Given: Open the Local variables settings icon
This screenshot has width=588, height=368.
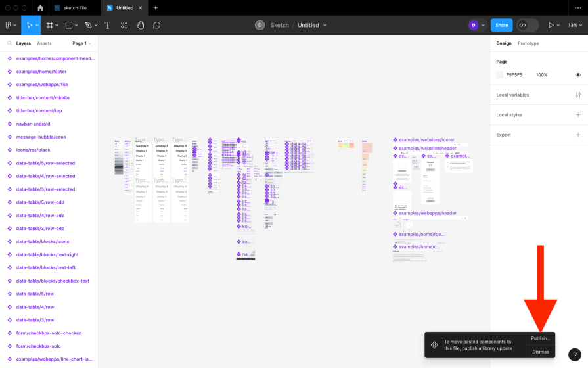Looking at the screenshot, I should (578, 95).
